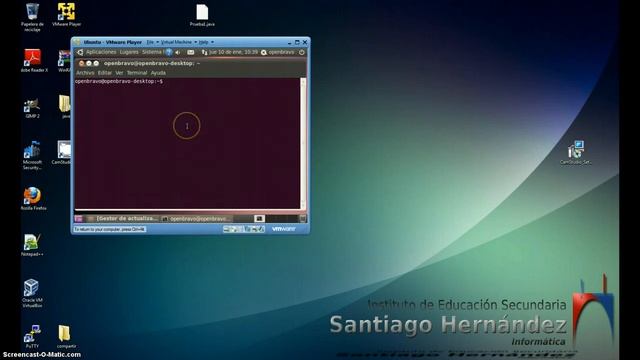Open the Help dropdown in VMware Player
640x360 pixels.
(206, 42)
